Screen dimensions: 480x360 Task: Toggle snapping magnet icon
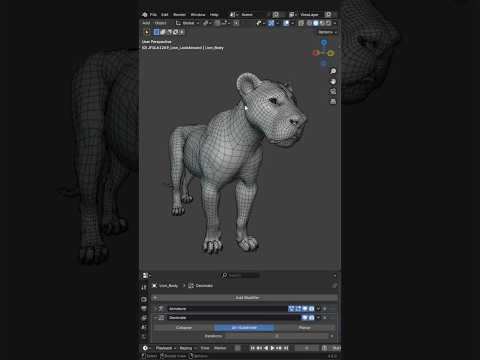click(x=217, y=23)
